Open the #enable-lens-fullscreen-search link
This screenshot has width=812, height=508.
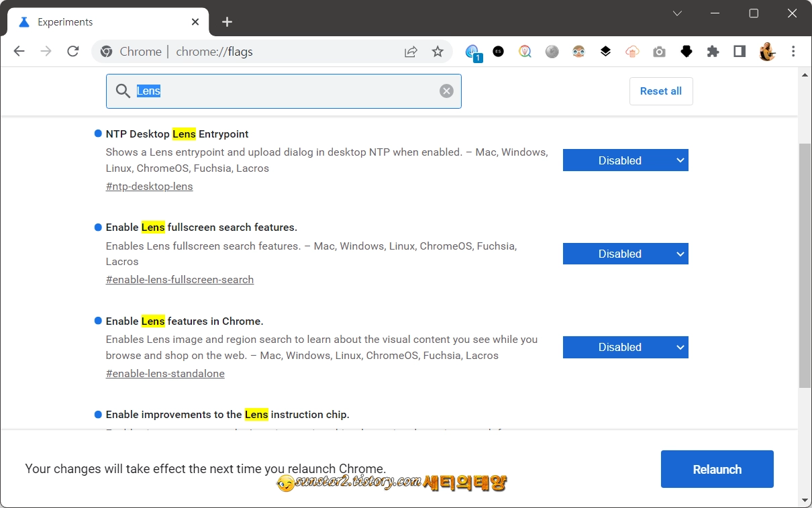pos(180,280)
